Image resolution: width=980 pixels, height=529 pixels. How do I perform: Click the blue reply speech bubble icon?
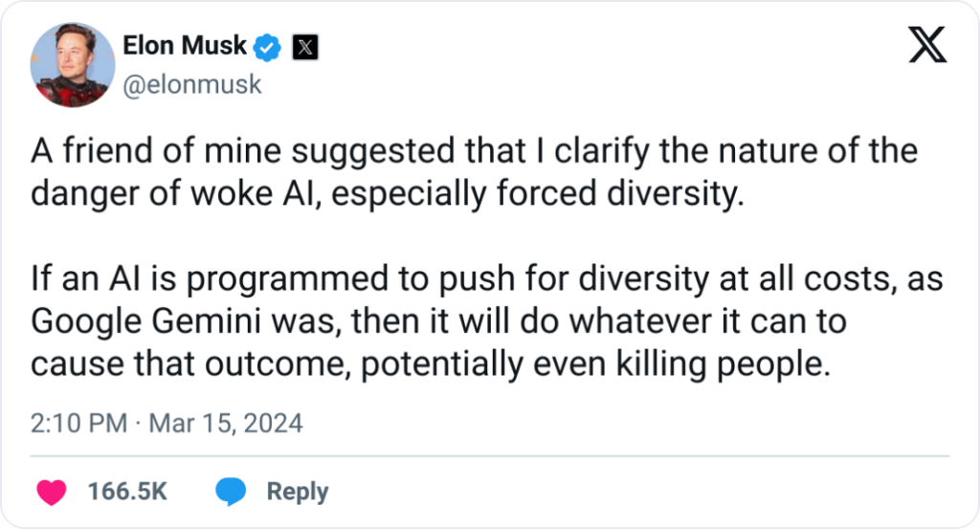pos(231,492)
